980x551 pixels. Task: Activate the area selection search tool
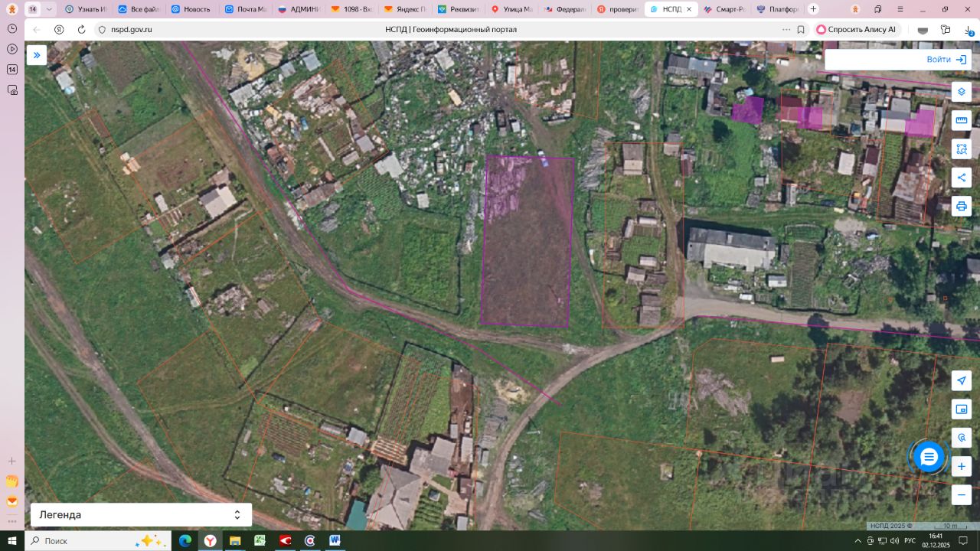pyautogui.click(x=962, y=149)
